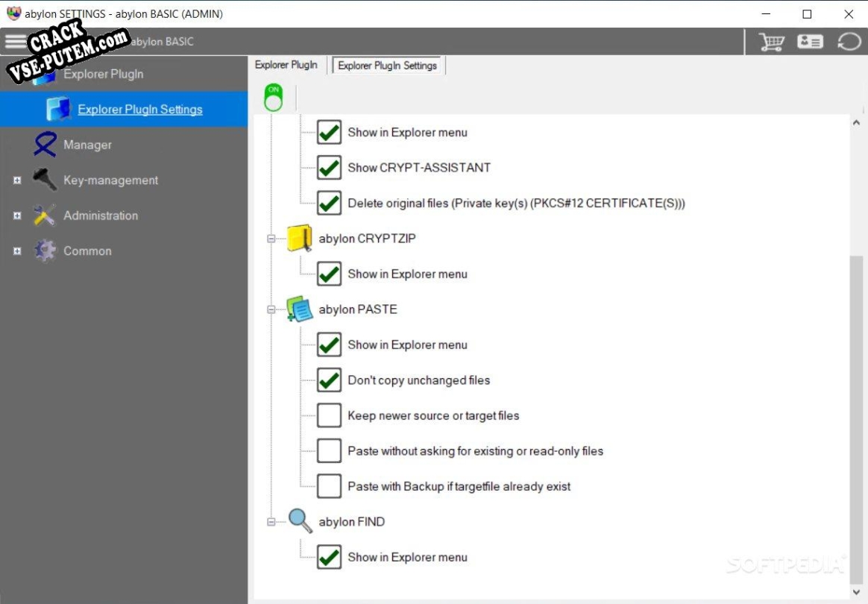Click the Common gear icon
The width and height of the screenshot is (868, 604).
45,251
